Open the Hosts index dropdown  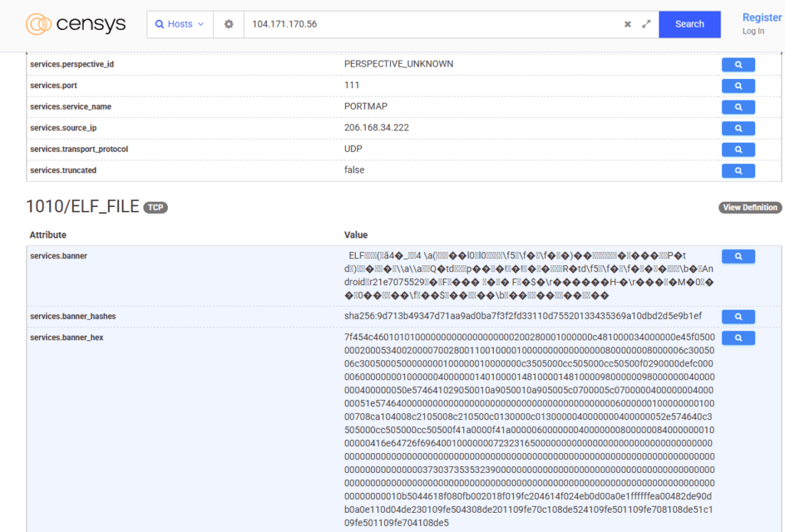point(179,24)
